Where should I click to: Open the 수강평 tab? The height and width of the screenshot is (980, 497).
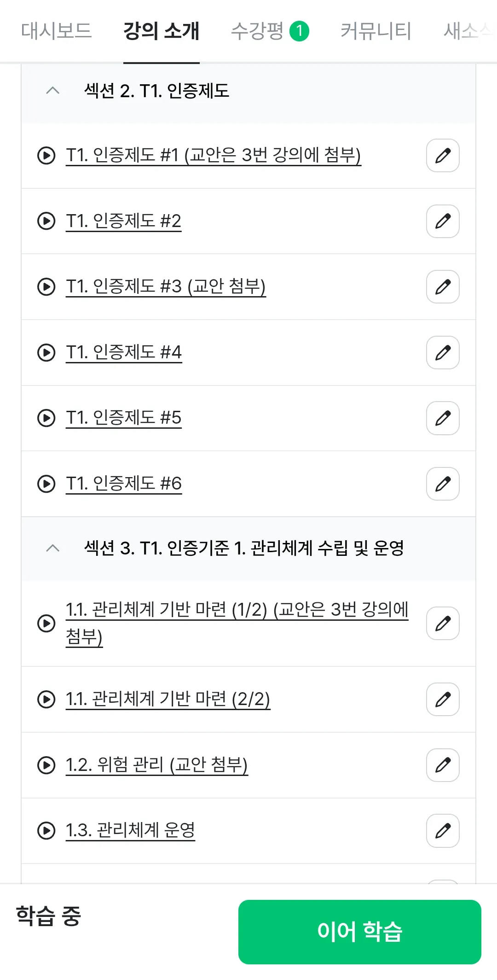point(270,31)
